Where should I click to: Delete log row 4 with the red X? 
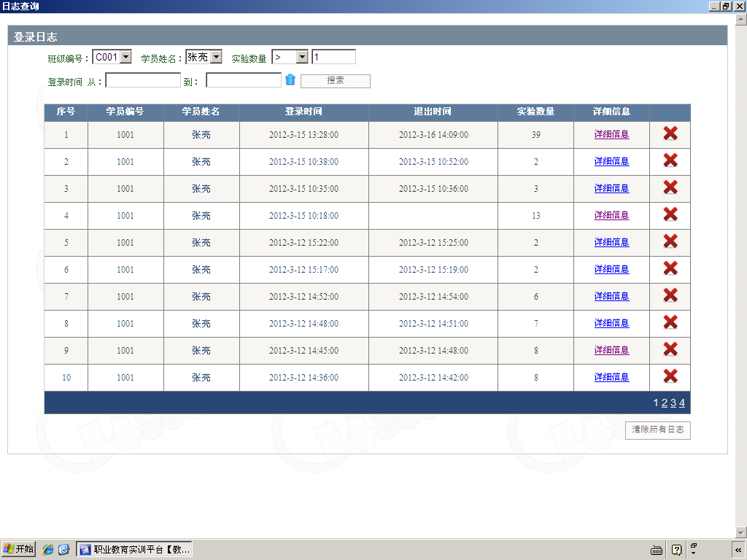(670, 215)
